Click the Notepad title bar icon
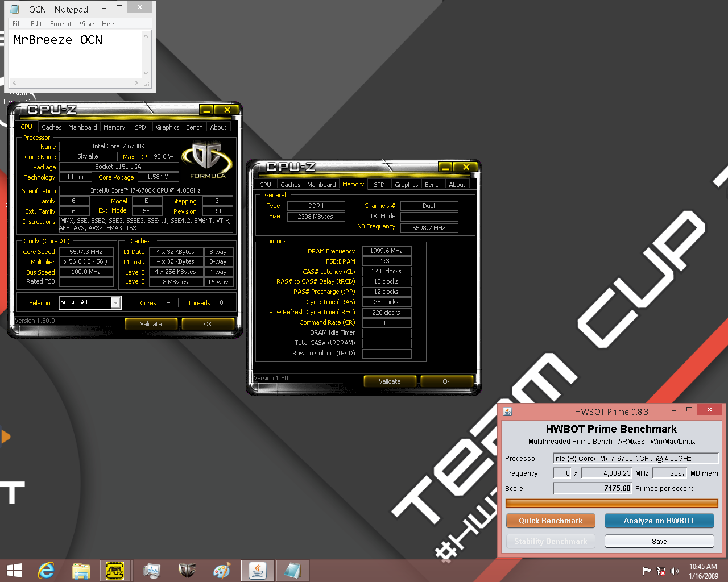This screenshot has height=582, width=728. click(x=15, y=9)
